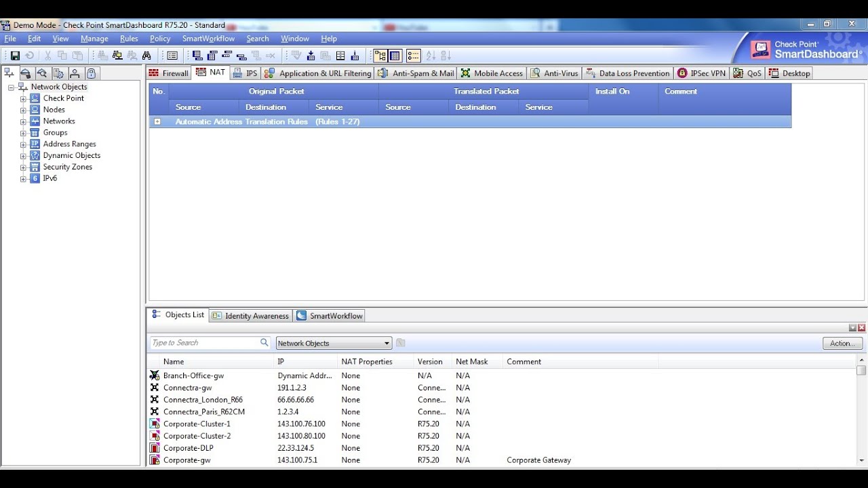Click the Add Rule at Bottom toolbar icon
Viewport: 868px width, 488px height.
click(x=197, y=56)
